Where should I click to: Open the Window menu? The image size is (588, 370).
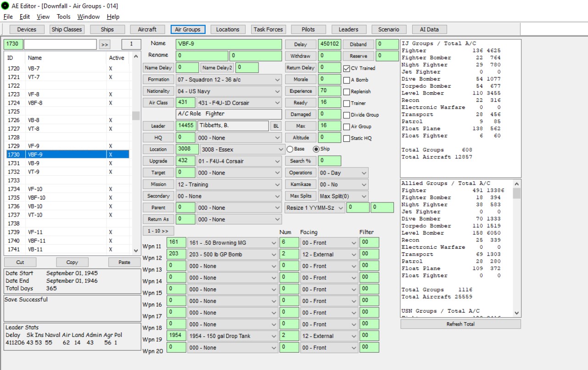point(89,17)
